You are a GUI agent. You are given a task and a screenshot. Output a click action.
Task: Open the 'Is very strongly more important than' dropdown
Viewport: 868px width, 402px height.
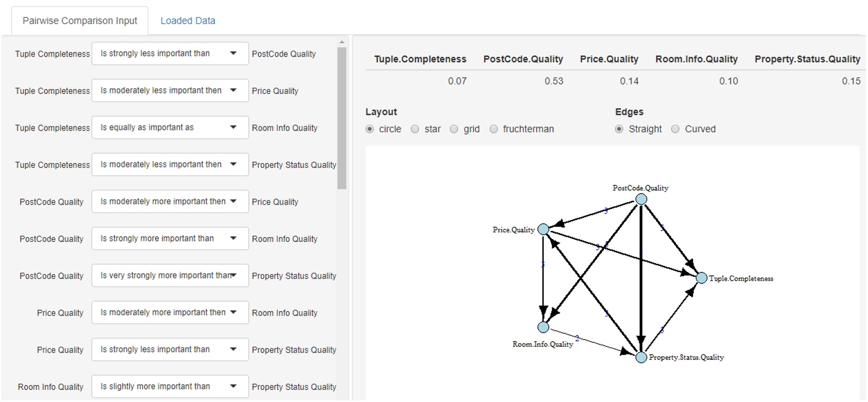[170, 275]
